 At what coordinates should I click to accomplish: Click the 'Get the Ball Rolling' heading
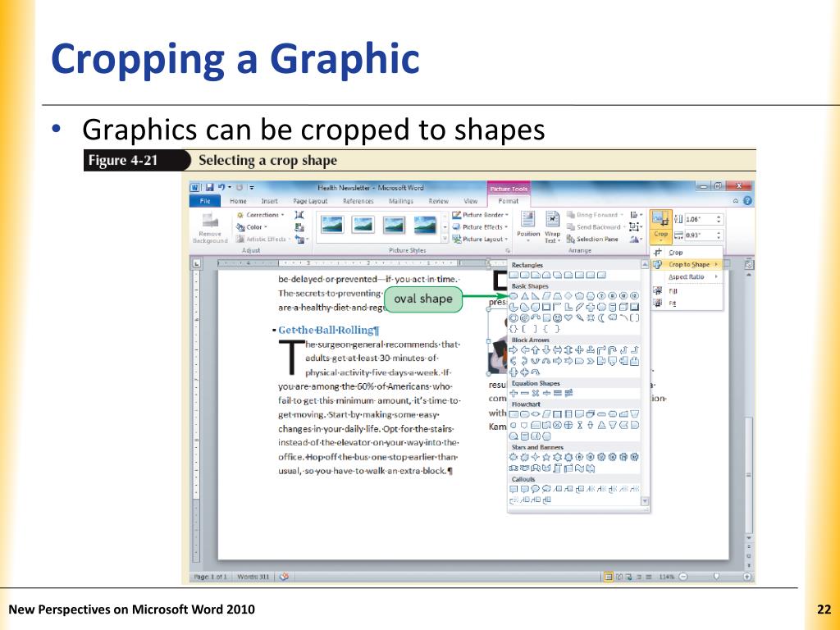tap(328, 330)
